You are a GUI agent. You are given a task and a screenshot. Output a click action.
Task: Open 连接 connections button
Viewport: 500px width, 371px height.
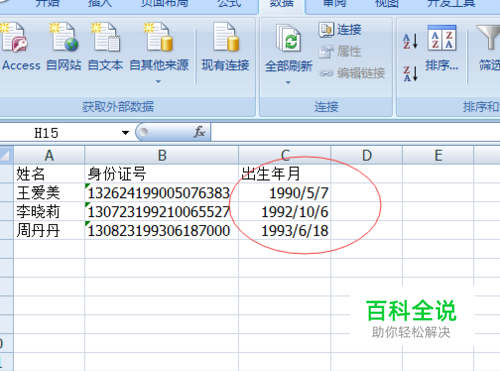(x=340, y=30)
